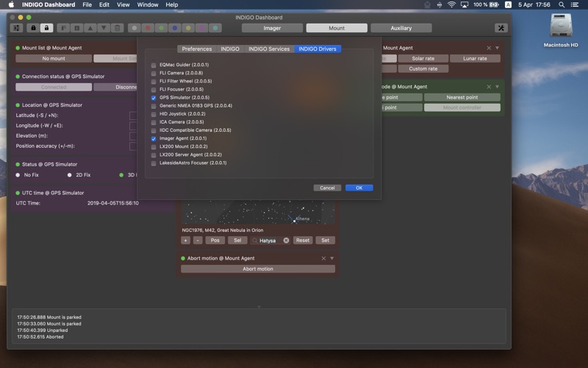The image size is (588, 368).
Task: Switch to INDIGO tab
Action: 230,49
